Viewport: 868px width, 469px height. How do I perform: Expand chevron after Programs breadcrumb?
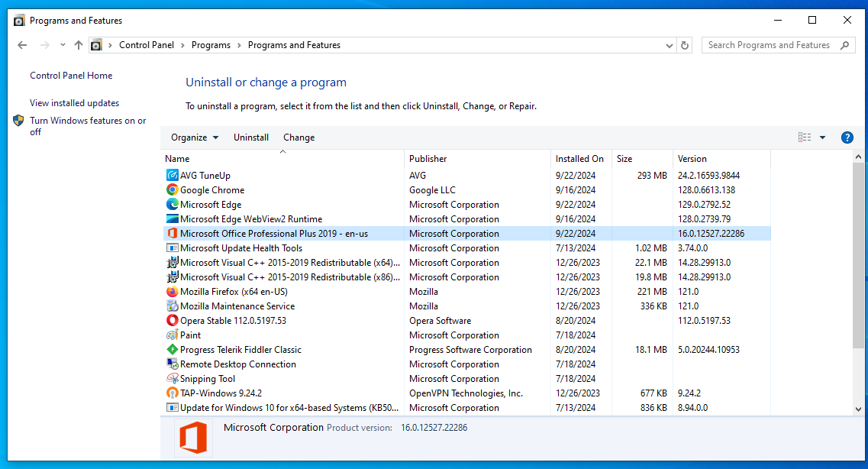[239, 45]
